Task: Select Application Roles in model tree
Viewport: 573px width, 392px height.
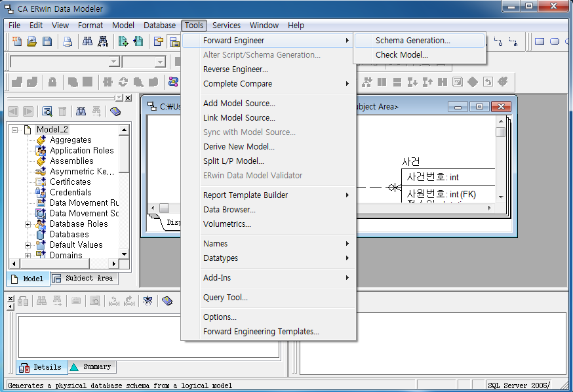Action: point(82,151)
